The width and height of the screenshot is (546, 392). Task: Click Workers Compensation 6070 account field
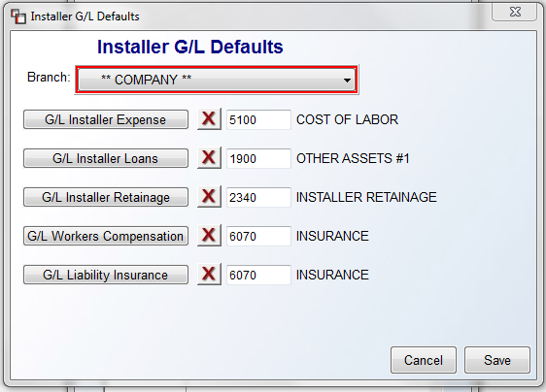coord(258,236)
